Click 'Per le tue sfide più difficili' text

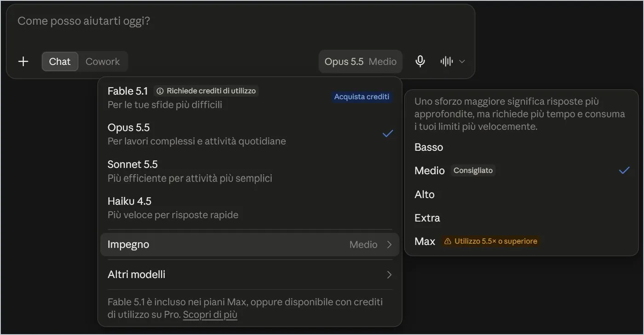point(165,105)
